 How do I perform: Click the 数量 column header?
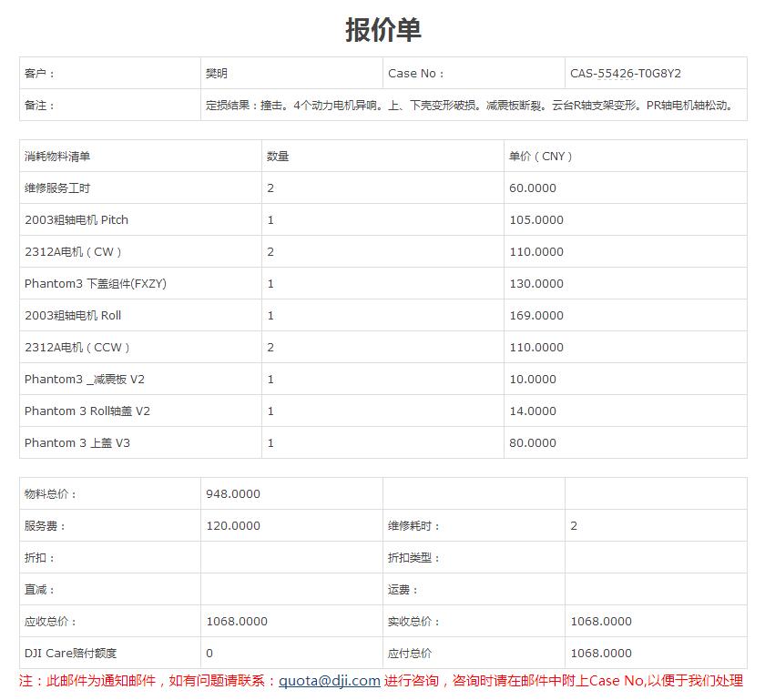pyautogui.click(x=278, y=156)
